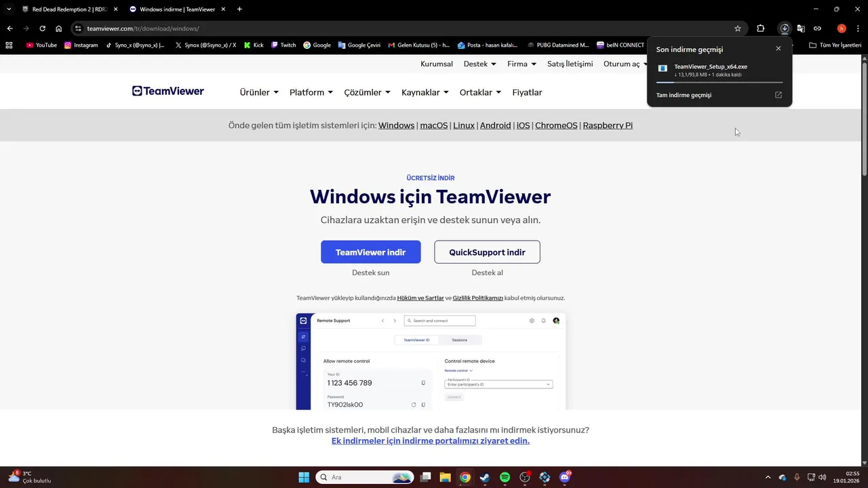
Task: Click the QuickSupport indir button
Action: [487, 252]
